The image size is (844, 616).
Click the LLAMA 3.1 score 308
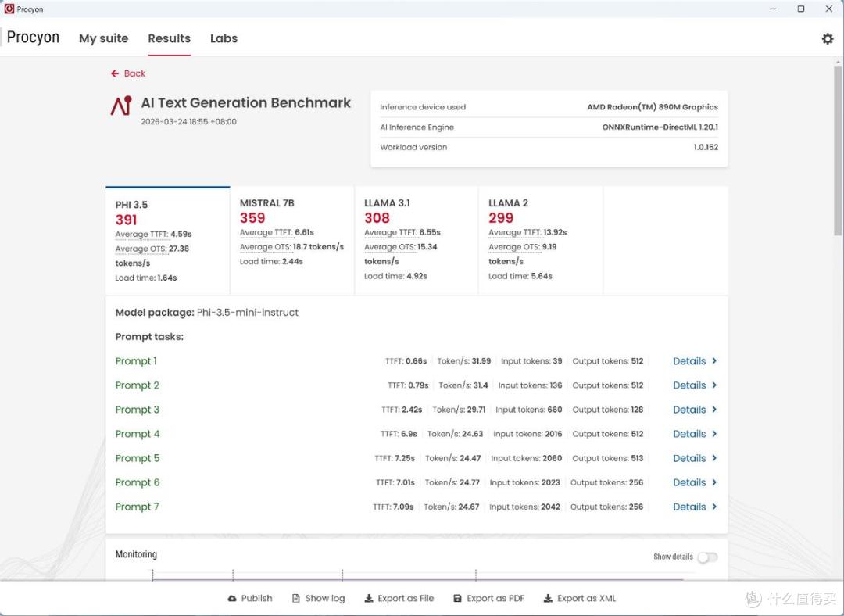point(377,218)
